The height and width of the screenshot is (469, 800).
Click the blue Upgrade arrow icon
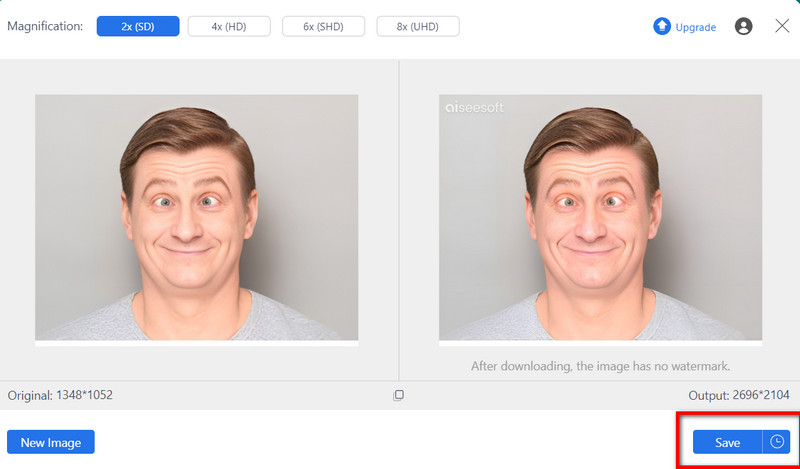tap(661, 27)
